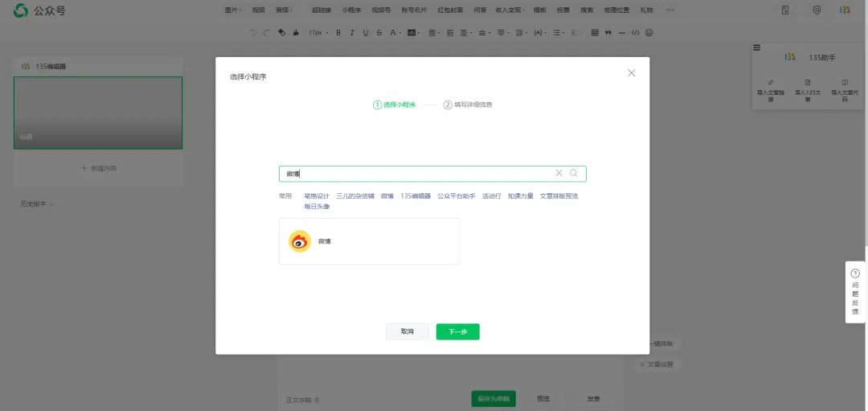
Task: Open the more options ellipsis menu
Action: pyautogui.click(x=669, y=10)
